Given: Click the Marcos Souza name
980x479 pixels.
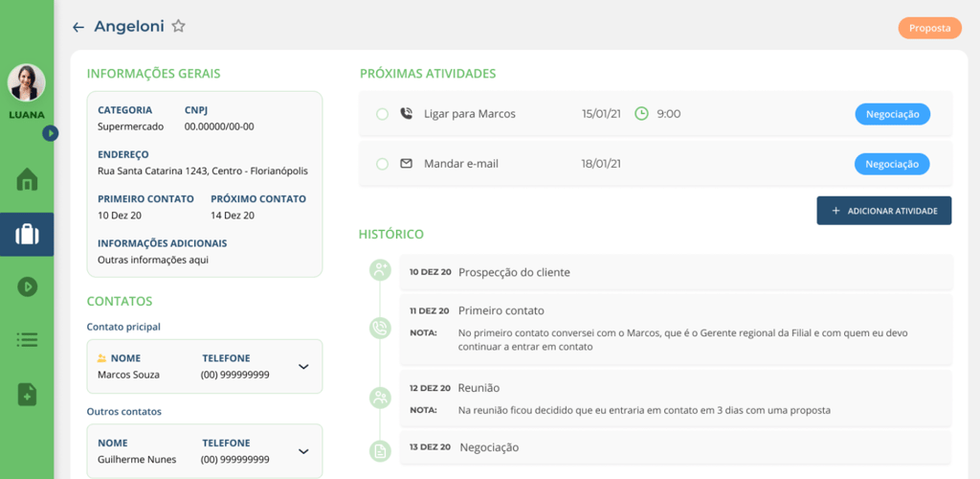Looking at the screenshot, I should tap(129, 375).
